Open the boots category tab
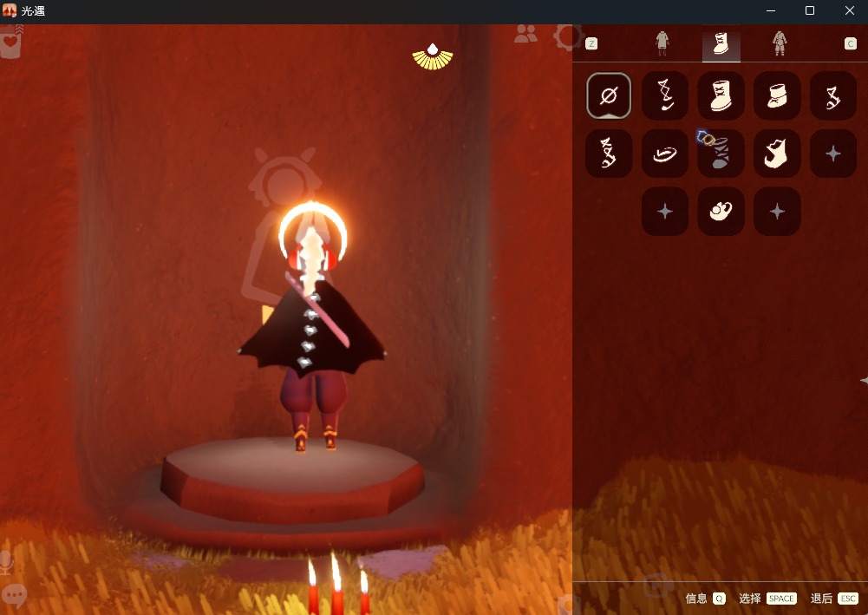 pos(721,43)
